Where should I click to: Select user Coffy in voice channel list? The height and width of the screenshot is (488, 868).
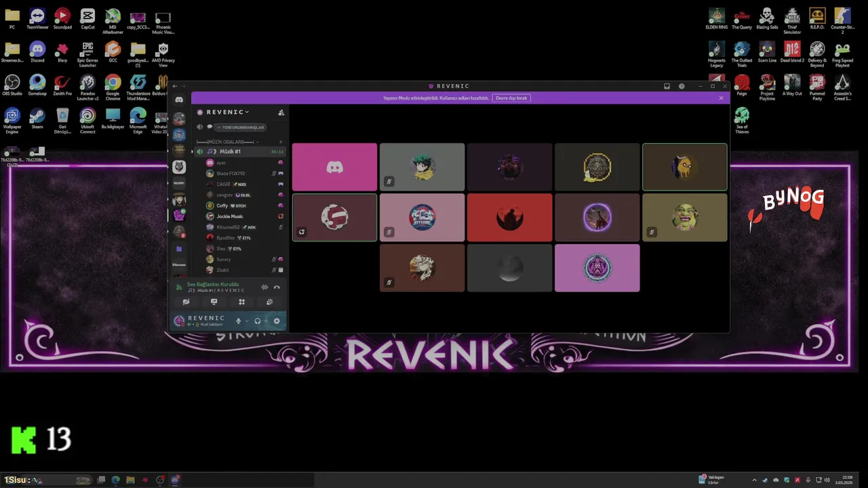[x=244, y=205]
